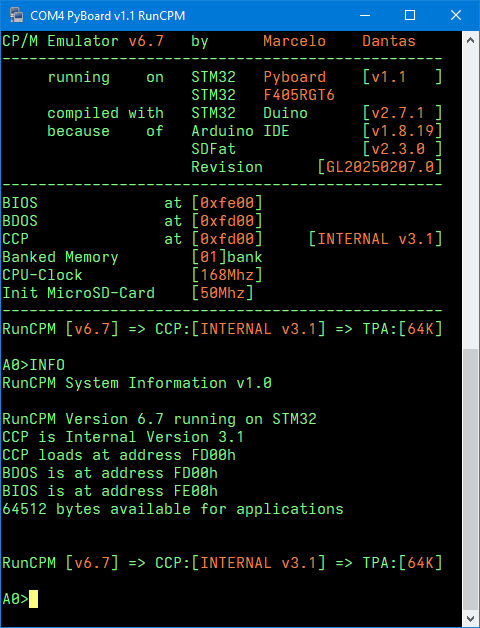
Task: Close the COM4 PyBoard terminal window
Action: (x=456, y=15)
